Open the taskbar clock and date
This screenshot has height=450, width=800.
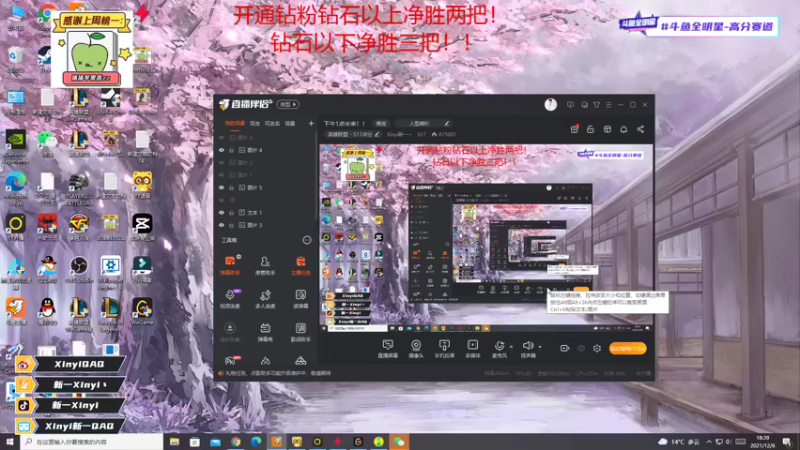(763, 441)
